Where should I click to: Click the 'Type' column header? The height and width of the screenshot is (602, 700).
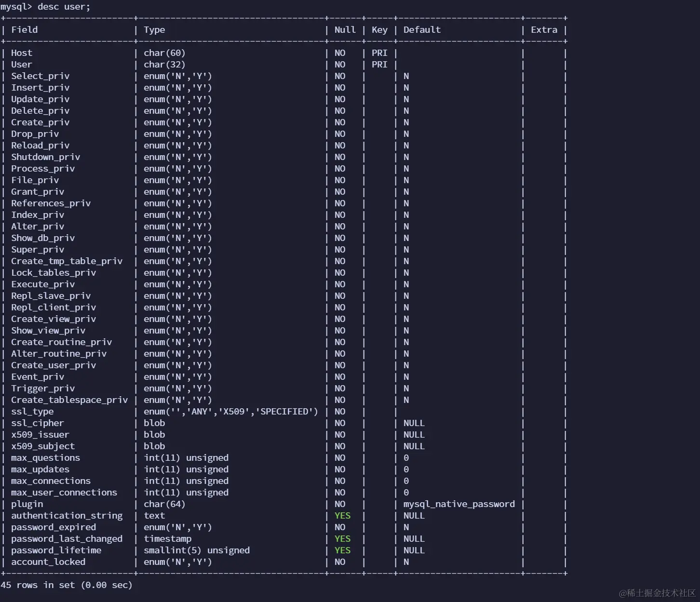(x=154, y=30)
